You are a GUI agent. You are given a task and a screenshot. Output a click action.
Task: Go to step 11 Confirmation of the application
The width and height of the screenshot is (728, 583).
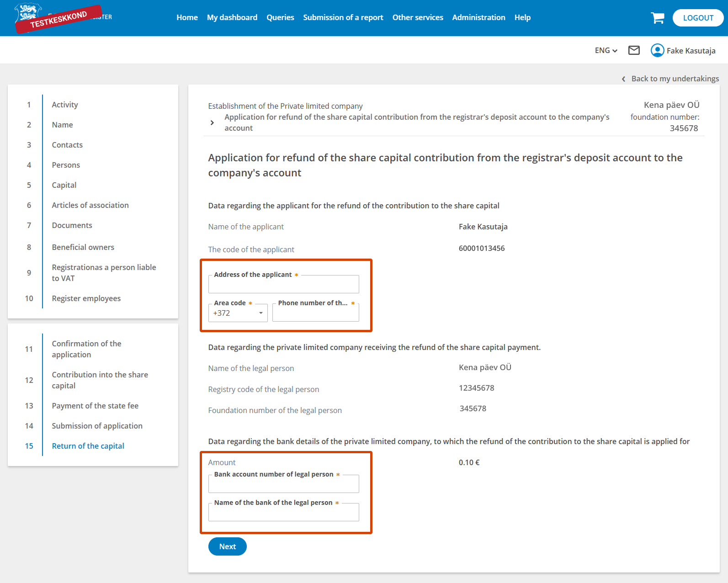pos(86,349)
